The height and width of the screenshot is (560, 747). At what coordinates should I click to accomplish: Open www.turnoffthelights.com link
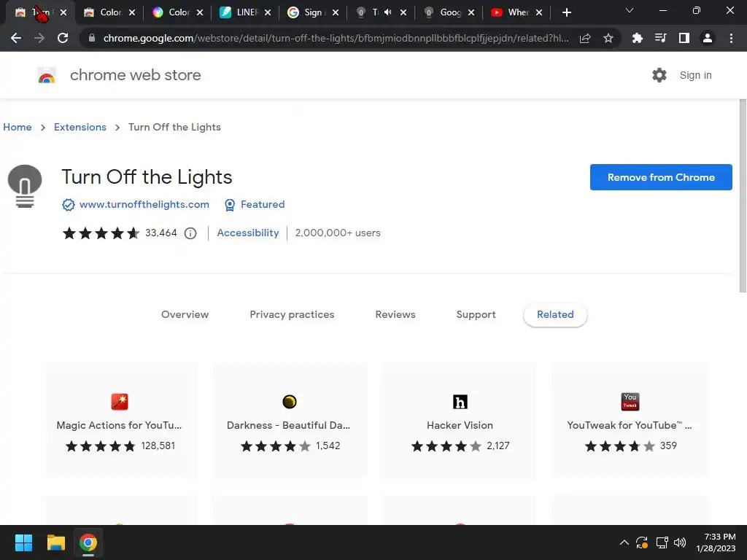(144, 204)
